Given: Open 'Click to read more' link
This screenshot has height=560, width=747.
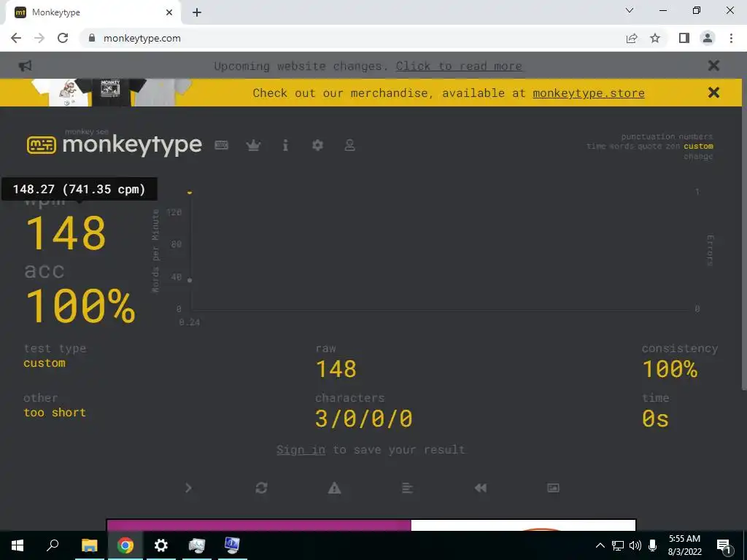Looking at the screenshot, I should 459,66.
